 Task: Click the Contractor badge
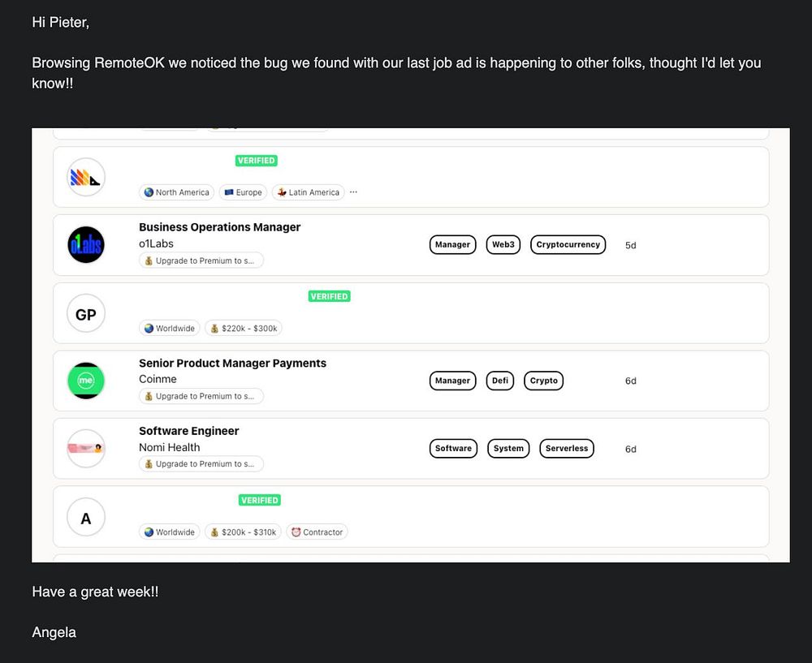pyautogui.click(x=317, y=532)
